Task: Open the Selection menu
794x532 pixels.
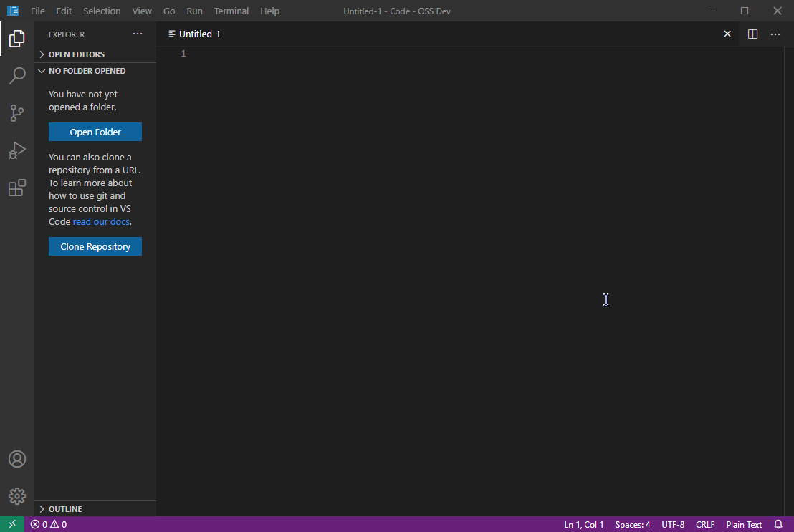Action: (x=102, y=11)
